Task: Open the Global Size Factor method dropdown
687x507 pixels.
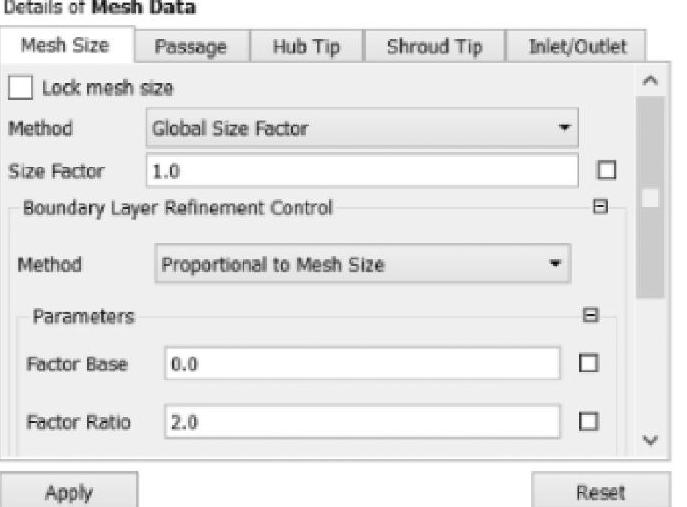Action: pyautogui.click(x=362, y=129)
